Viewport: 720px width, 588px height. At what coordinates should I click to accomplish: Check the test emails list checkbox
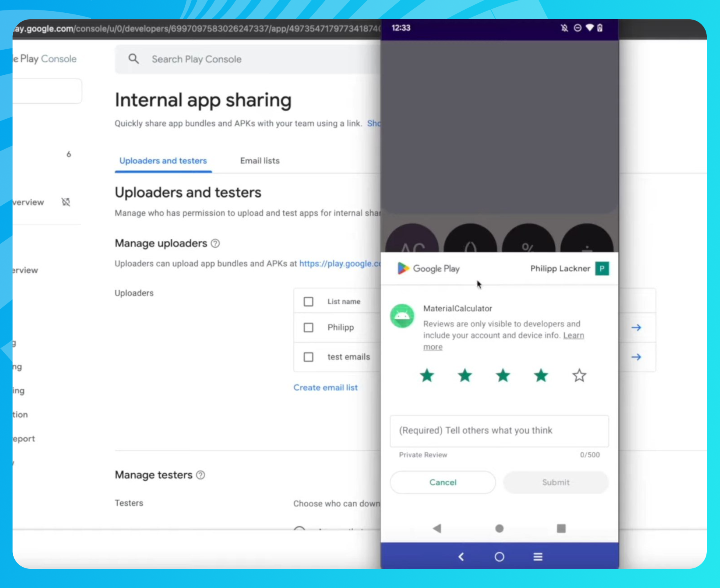pyautogui.click(x=308, y=357)
